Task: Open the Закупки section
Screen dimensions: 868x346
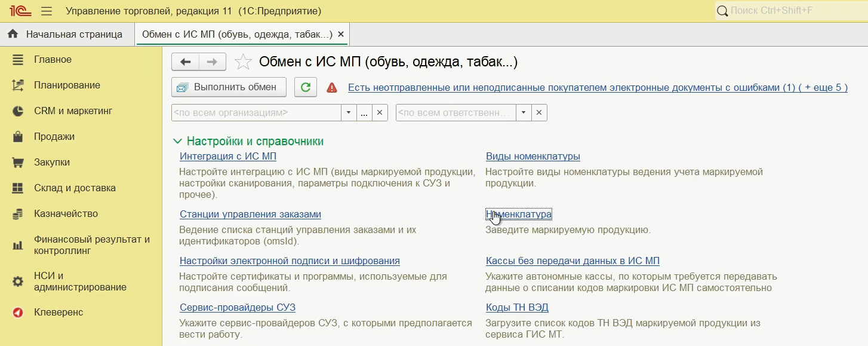Action: click(x=52, y=163)
